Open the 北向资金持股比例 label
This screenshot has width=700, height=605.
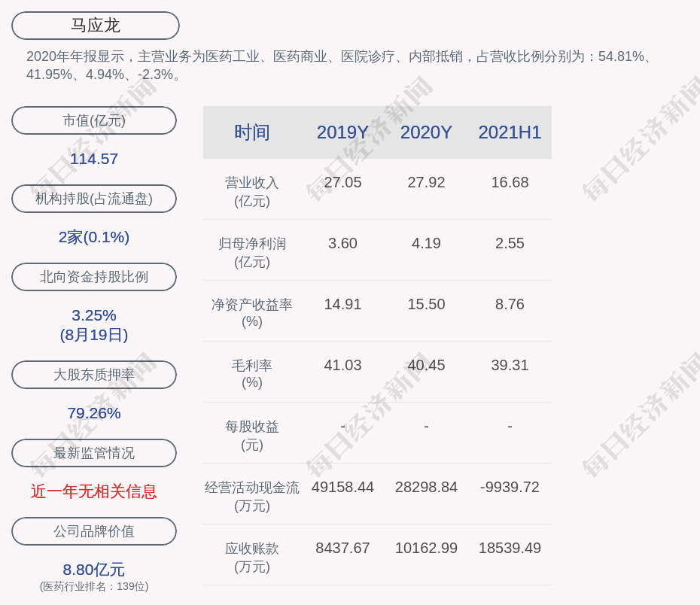click(94, 277)
